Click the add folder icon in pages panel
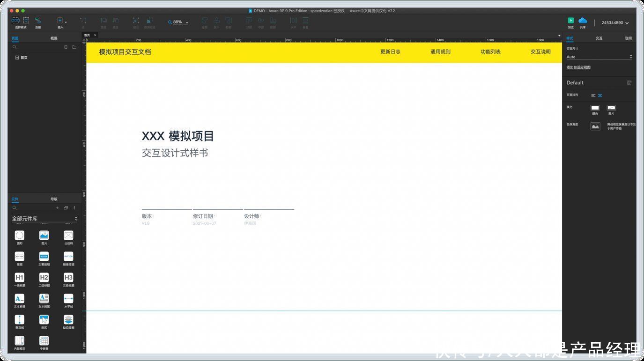The image size is (644, 361). click(74, 47)
